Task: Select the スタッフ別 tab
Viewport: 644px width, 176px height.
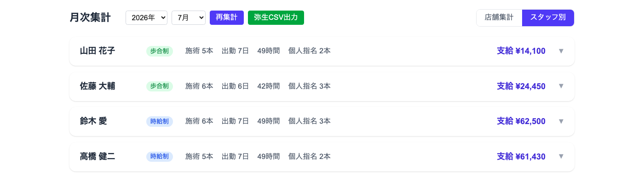Action: 548,17
